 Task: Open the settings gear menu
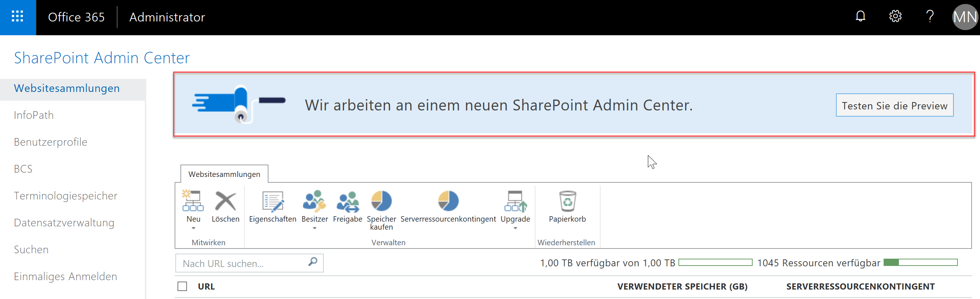(895, 16)
